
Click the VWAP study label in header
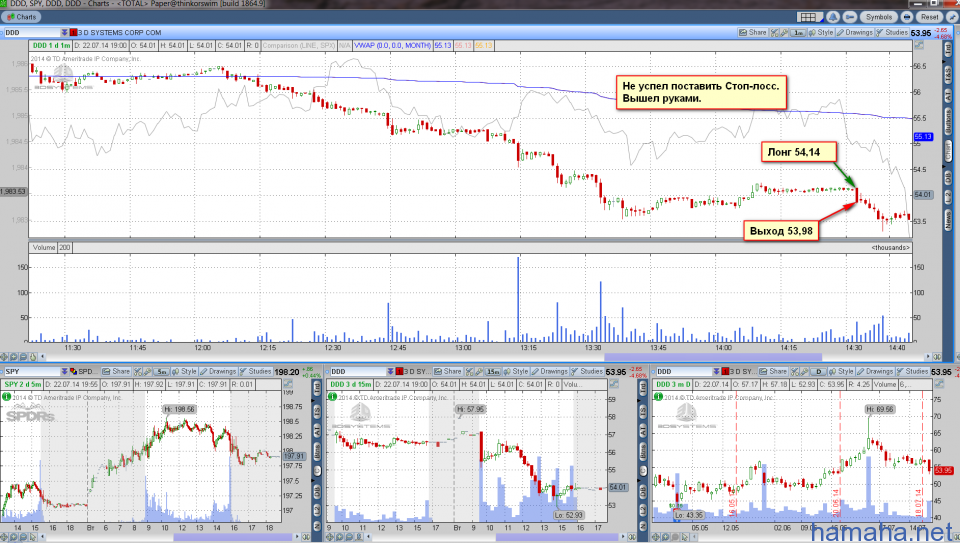tap(392, 45)
